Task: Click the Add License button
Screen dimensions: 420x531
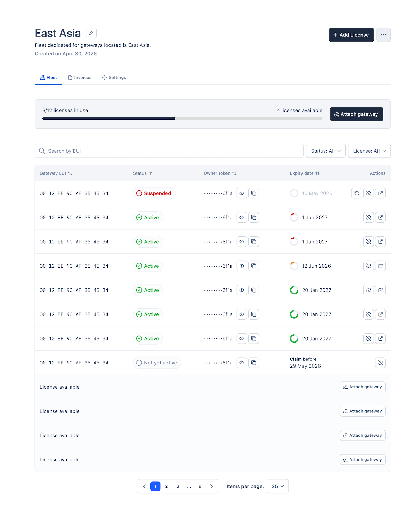Action: pos(351,35)
